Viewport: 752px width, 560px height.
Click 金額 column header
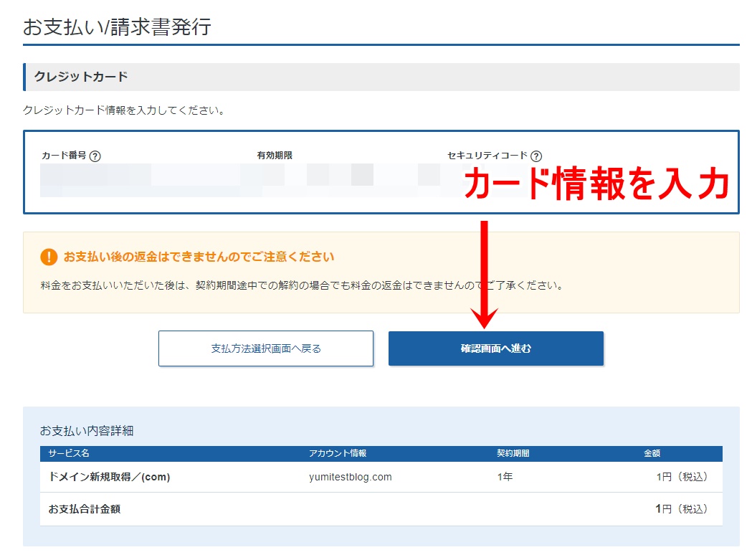(x=652, y=453)
